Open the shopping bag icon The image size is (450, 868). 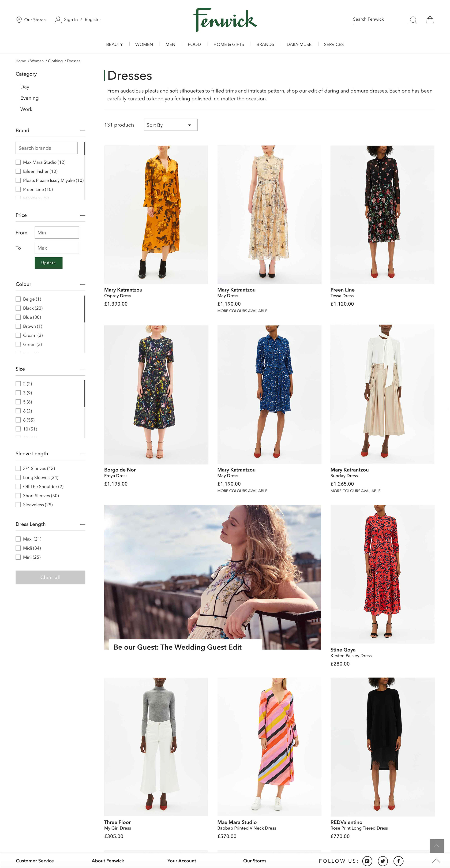click(430, 19)
